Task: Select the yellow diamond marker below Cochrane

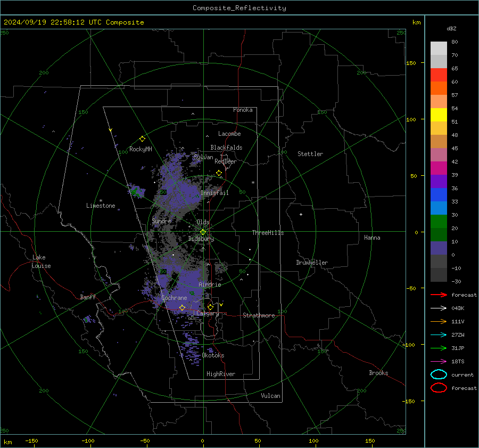Action: pos(182,308)
